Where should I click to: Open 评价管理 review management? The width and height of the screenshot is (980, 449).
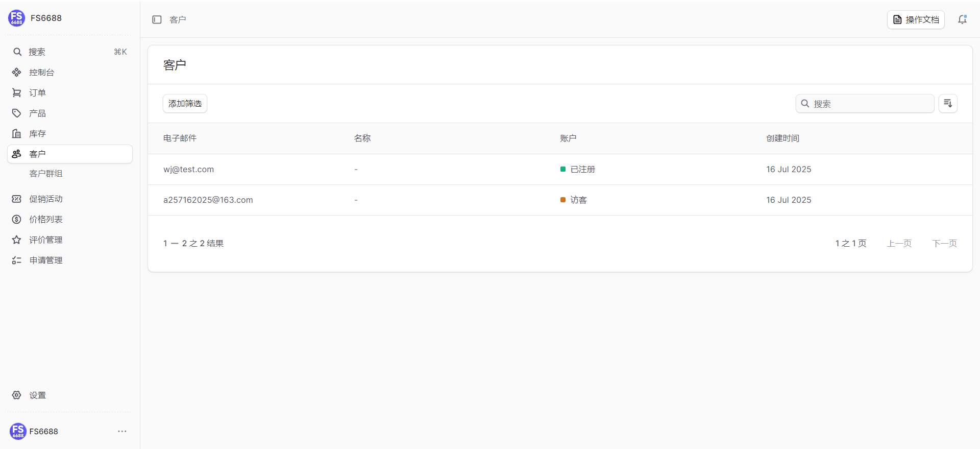coord(45,240)
